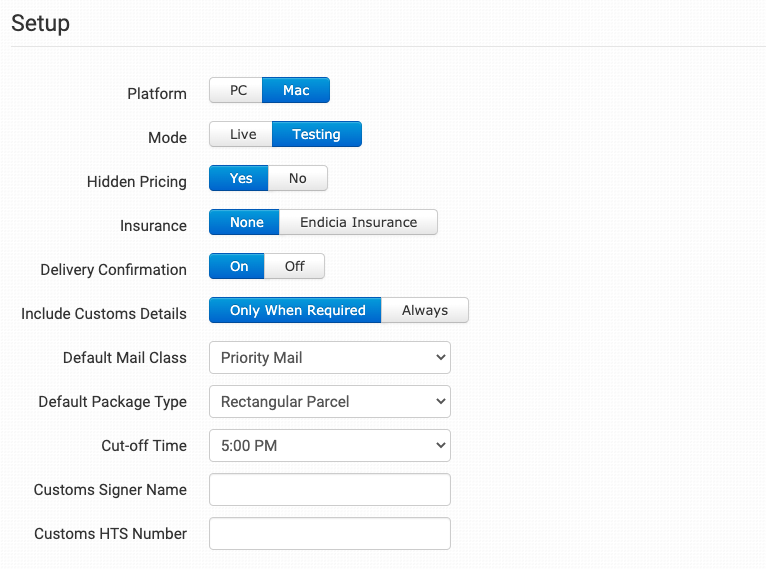
Task: Set customs details to Always
Action: [x=425, y=311]
